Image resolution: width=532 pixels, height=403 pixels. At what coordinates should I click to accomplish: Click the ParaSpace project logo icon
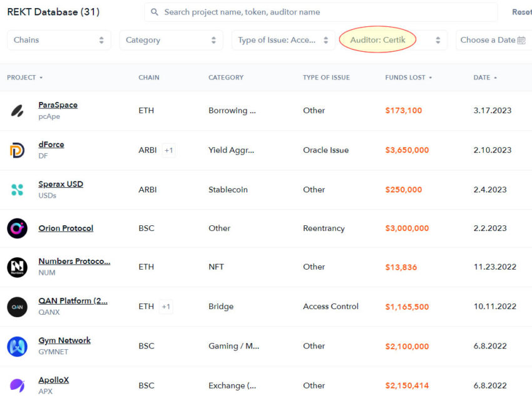17,111
